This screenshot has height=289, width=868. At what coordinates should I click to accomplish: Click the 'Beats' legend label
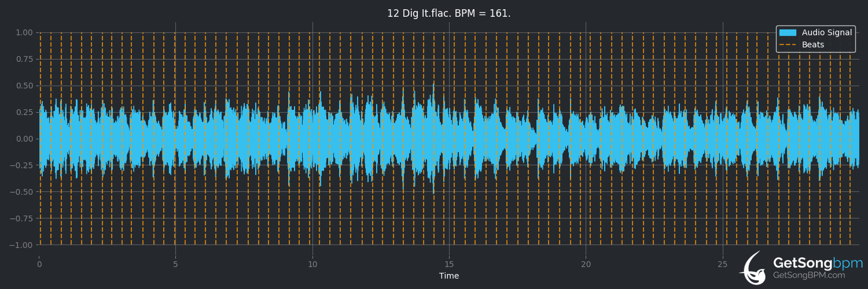pyautogui.click(x=813, y=45)
